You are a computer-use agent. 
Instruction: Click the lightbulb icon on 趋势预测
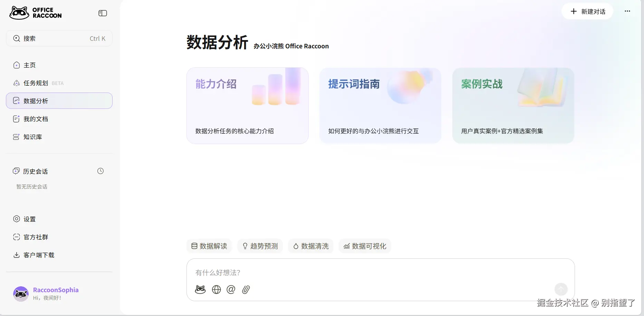point(245,246)
